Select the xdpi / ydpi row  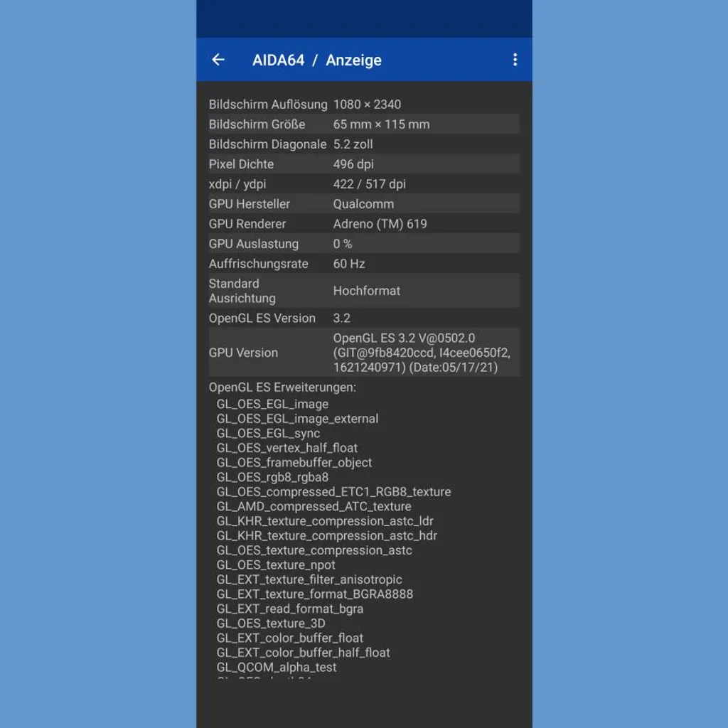pos(364,184)
